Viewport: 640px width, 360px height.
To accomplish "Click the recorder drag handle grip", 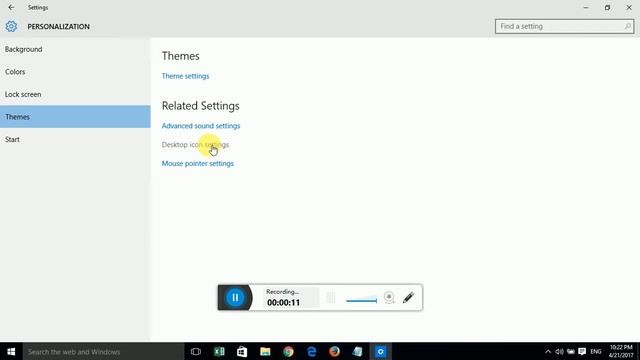I will click(x=331, y=298).
